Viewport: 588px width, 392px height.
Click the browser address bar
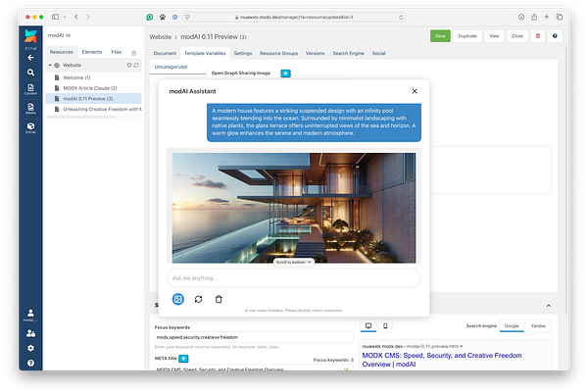coord(294,17)
